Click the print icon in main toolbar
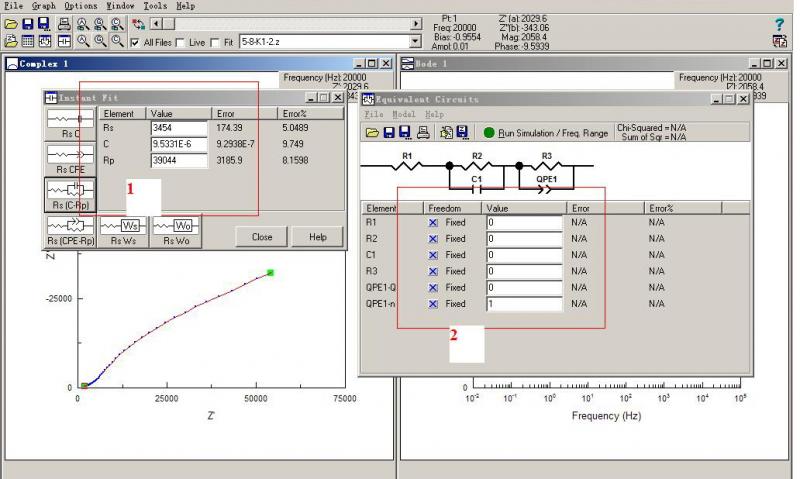The height and width of the screenshot is (479, 800). [64, 23]
